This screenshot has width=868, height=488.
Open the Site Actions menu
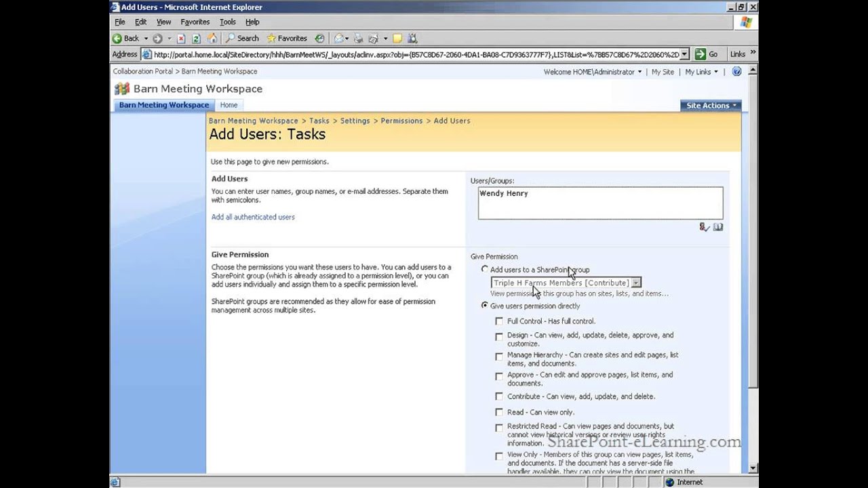point(711,105)
